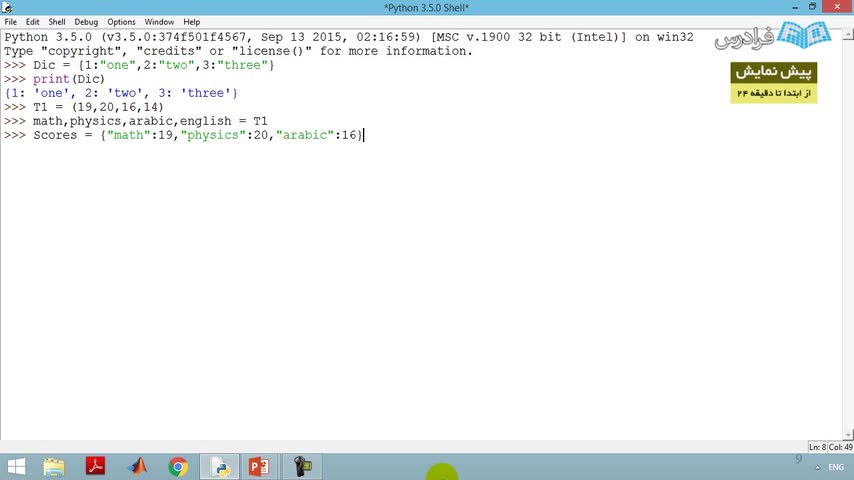Click the scrollbar up arrow

[x=848, y=35]
